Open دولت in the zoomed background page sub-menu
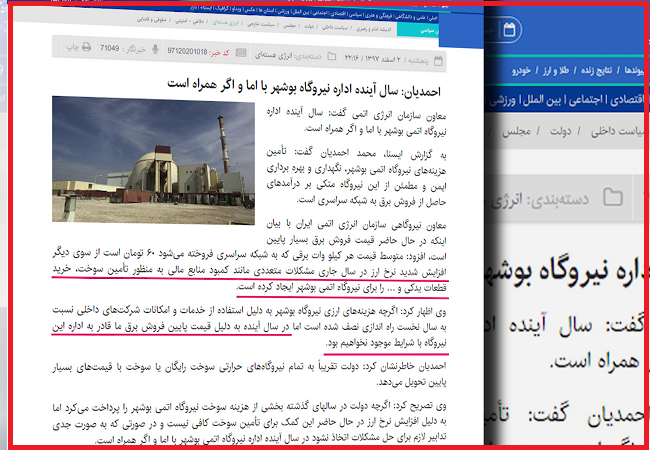Screen dimensions: 650x450 pyautogui.click(x=560, y=131)
